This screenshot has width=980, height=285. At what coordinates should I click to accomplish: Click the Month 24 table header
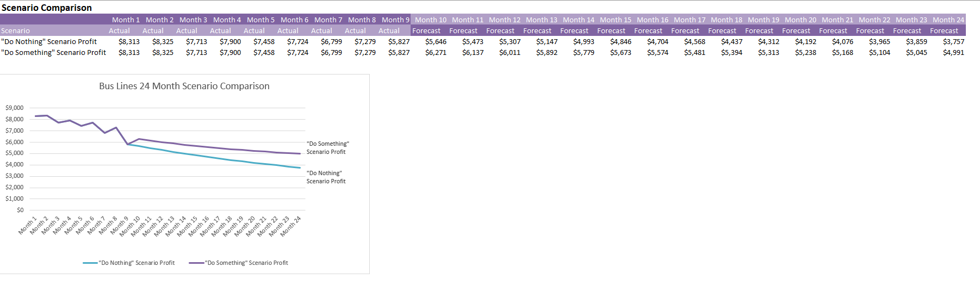(948, 20)
